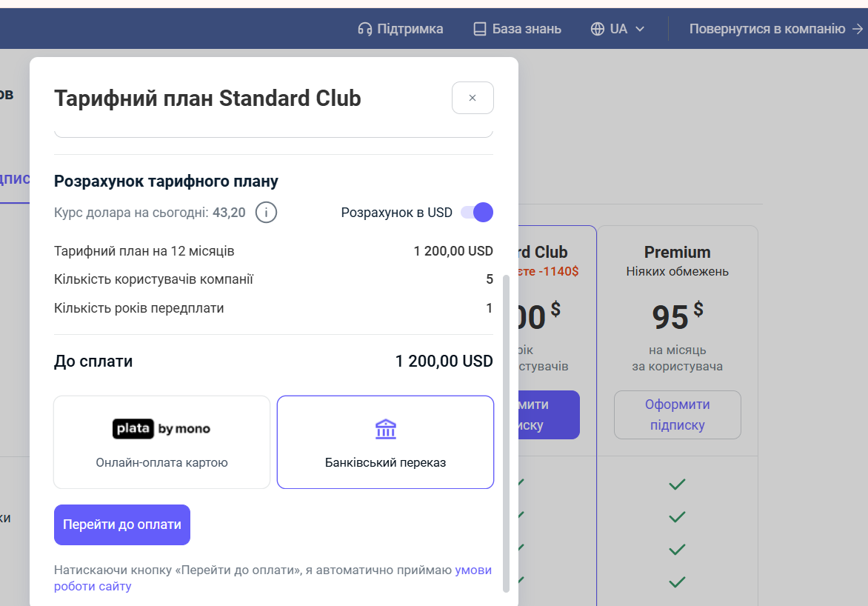Screen dimensions: 868x606
Task: Toggle off calculation in USD switch
Action: (477, 213)
